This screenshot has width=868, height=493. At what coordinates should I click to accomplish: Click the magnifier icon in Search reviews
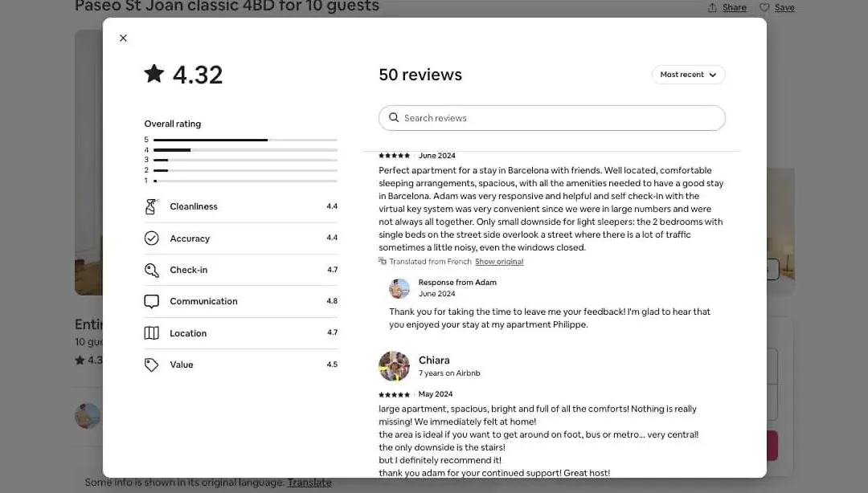394,117
